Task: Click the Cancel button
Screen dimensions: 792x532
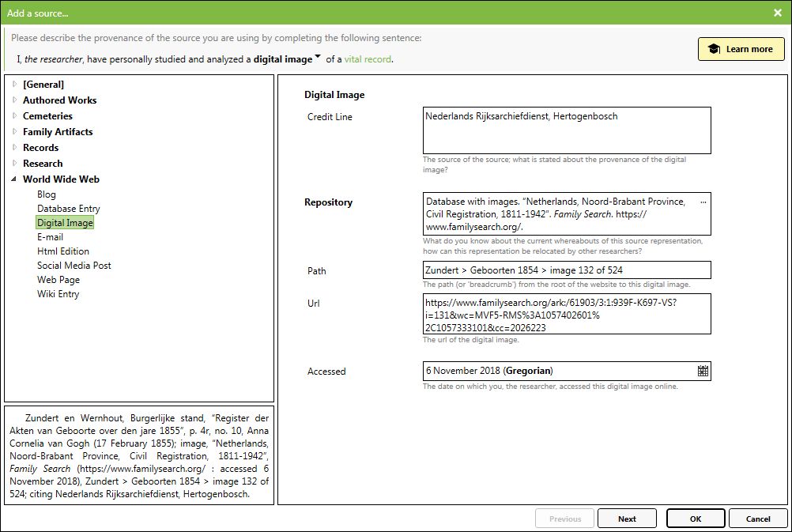Action: (757, 519)
